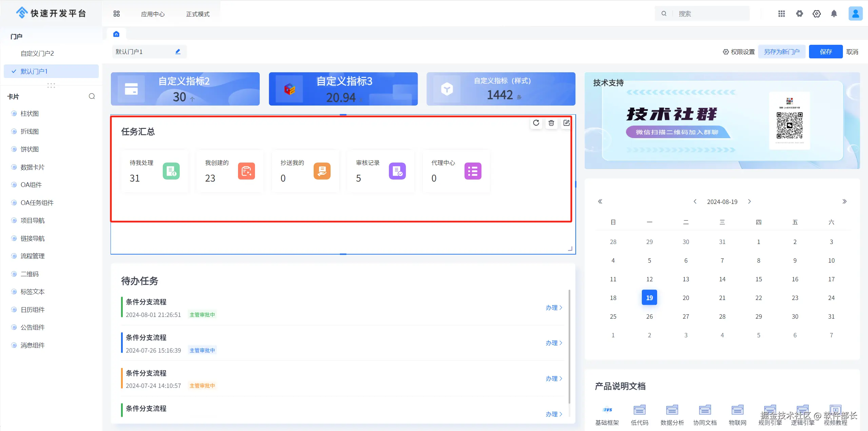Delete the 任务汇总 card with trash icon

click(551, 123)
